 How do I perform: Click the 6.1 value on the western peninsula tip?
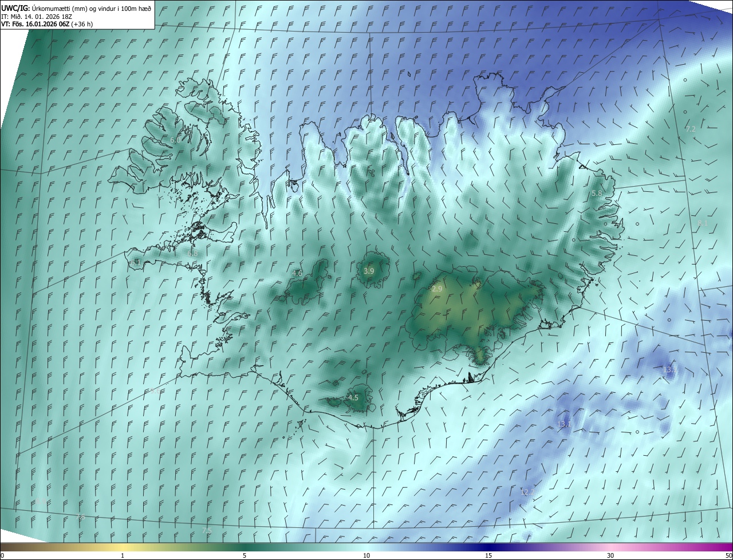pos(135,262)
